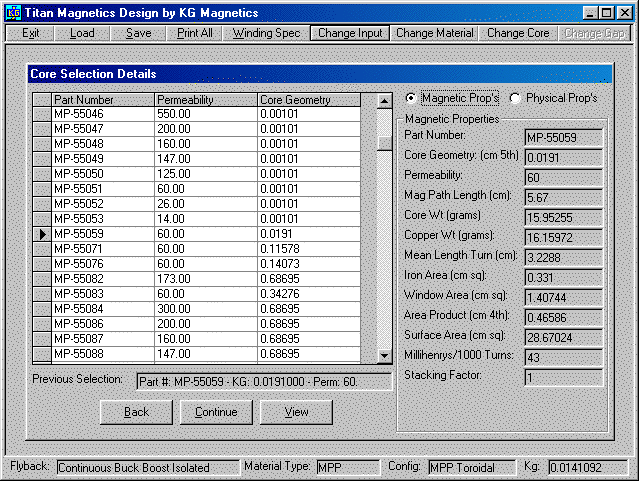Click Save in the toolbar
This screenshot has width=639, height=481.
[139, 33]
